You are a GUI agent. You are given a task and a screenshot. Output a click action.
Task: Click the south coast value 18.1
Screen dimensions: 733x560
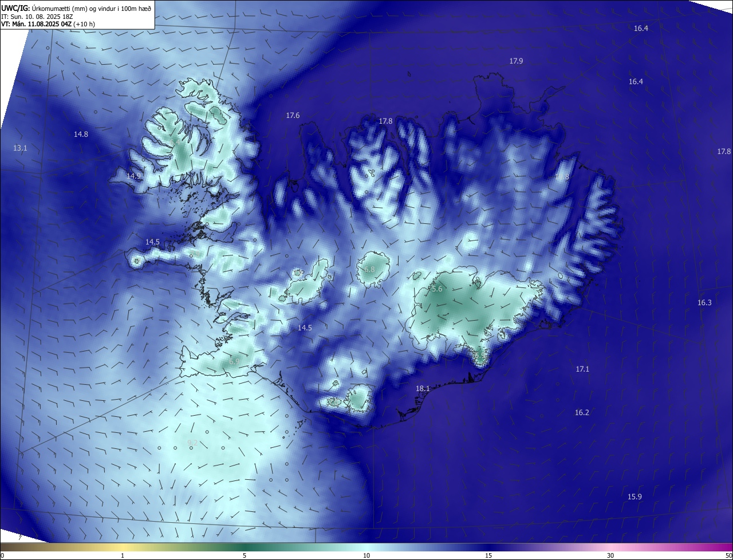coord(423,388)
